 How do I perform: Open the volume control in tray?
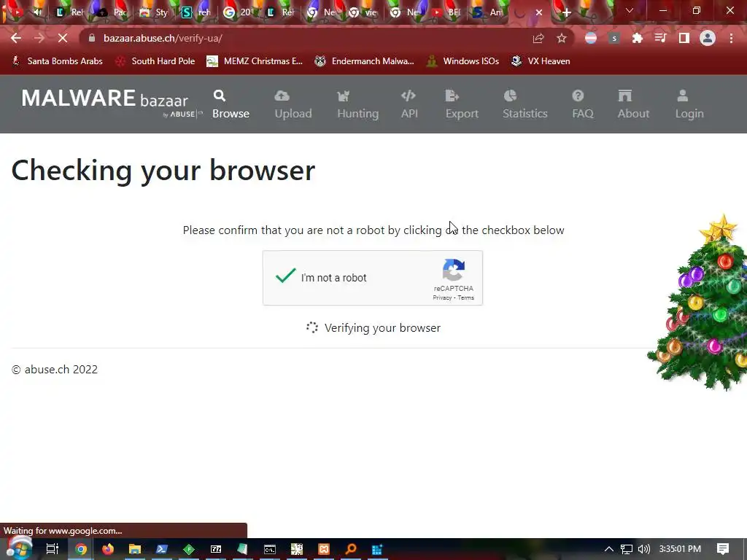[643, 549]
